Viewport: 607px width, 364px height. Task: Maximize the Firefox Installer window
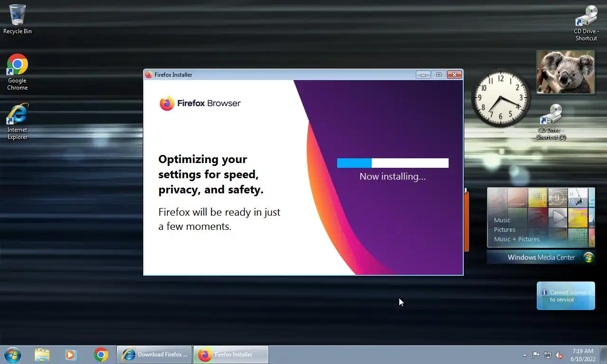coord(439,75)
